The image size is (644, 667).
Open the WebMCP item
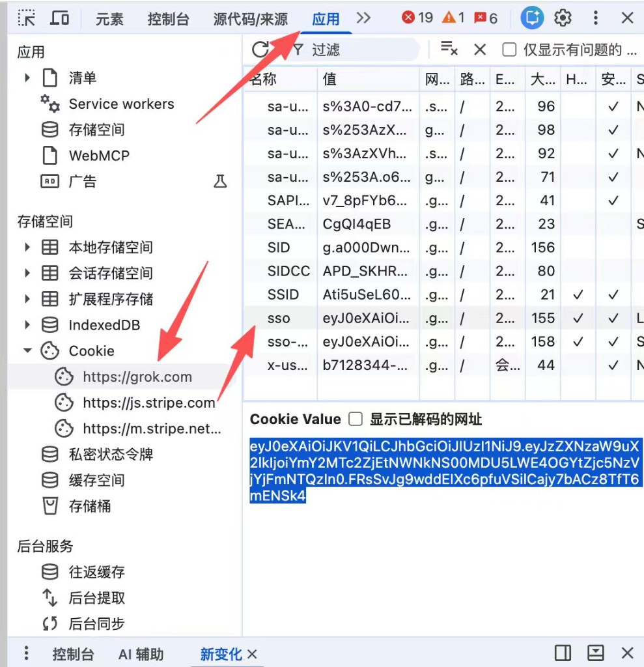tap(99, 156)
